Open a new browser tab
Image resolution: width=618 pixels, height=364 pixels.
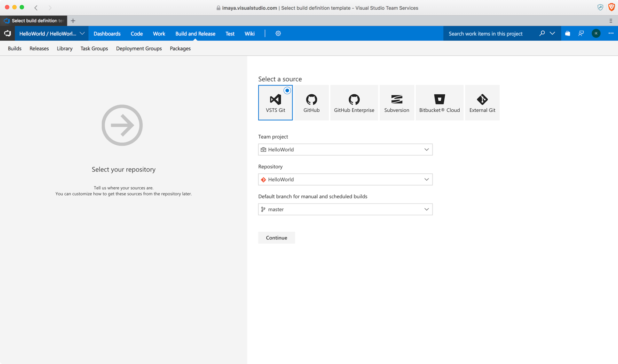[73, 21]
